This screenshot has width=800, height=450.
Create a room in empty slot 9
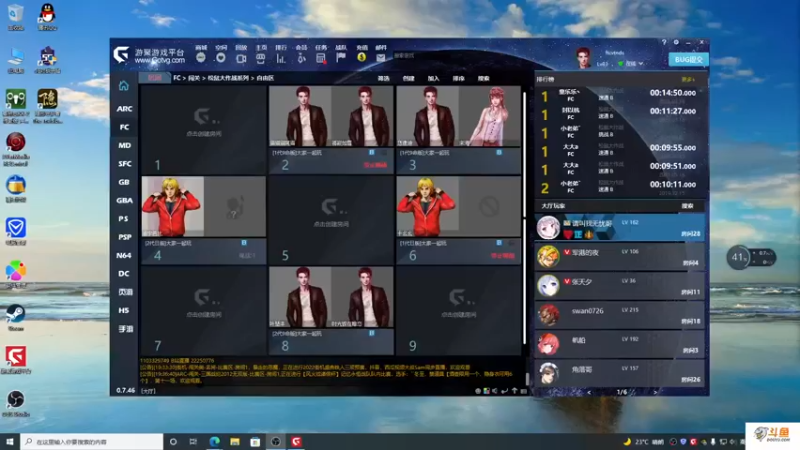point(459,311)
